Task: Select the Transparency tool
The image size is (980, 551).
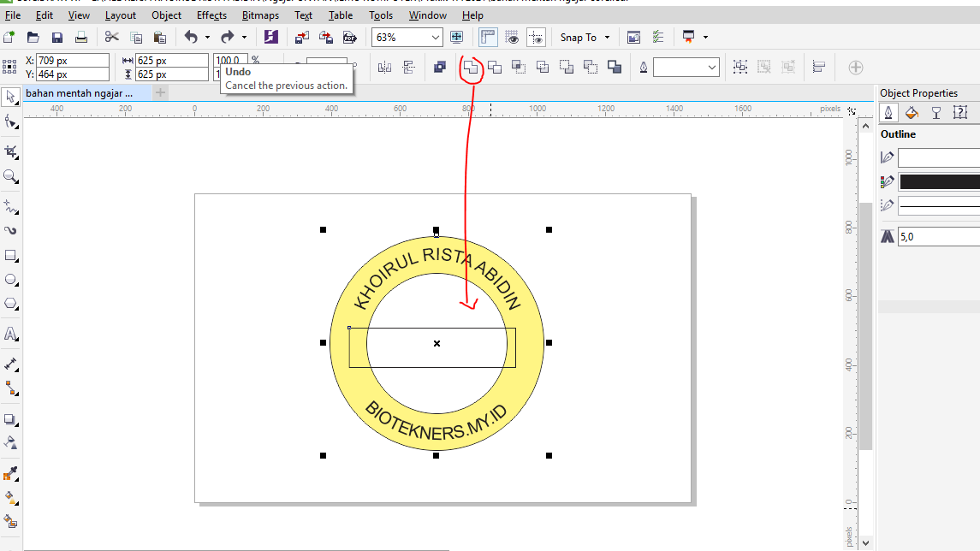Action: [10, 443]
